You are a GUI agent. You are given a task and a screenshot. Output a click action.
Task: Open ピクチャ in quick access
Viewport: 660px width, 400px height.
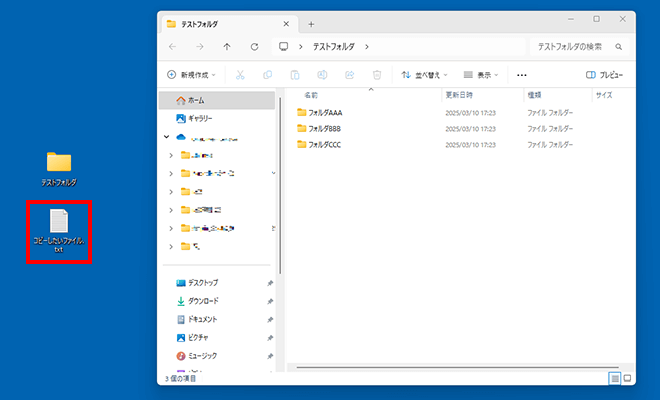click(198, 338)
